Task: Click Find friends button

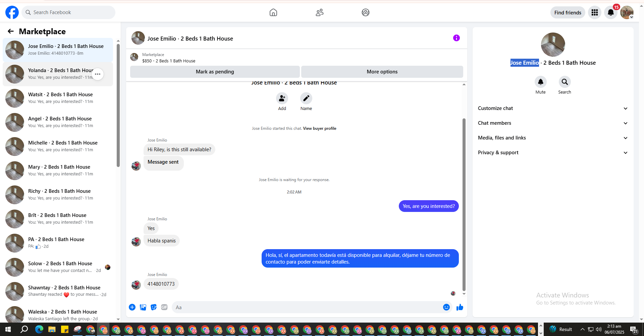Action: point(568,12)
